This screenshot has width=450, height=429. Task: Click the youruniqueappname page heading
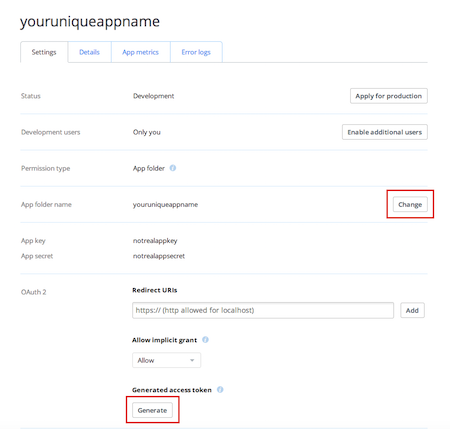point(90,22)
